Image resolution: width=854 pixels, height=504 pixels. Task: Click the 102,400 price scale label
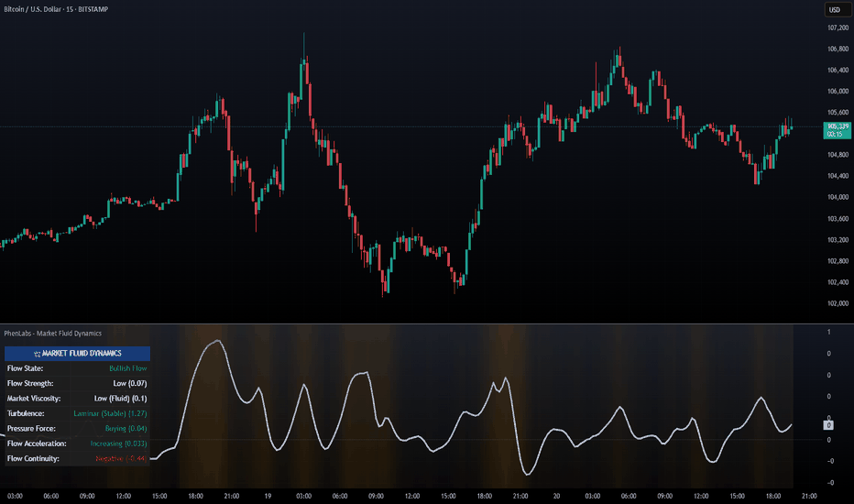coord(838,283)
